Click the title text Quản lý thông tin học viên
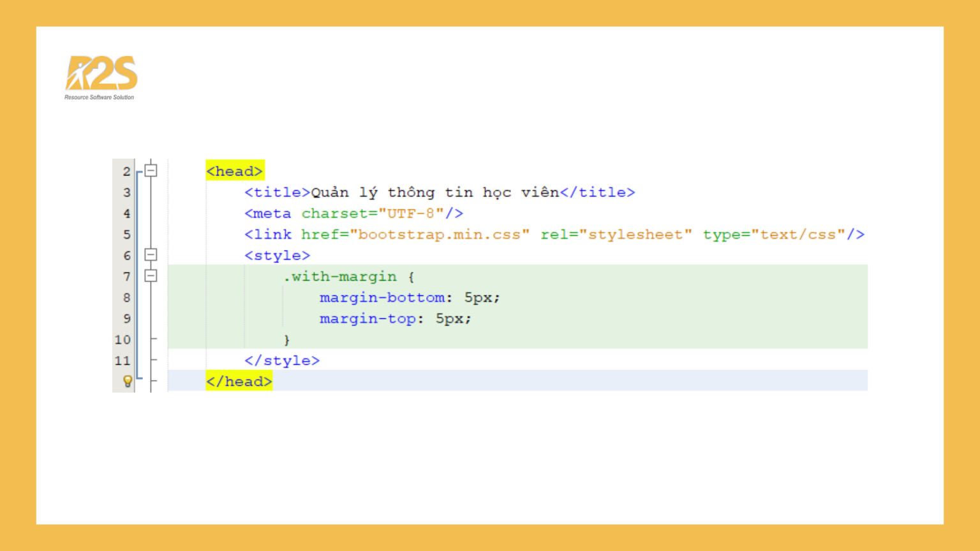 click(434, 192)
